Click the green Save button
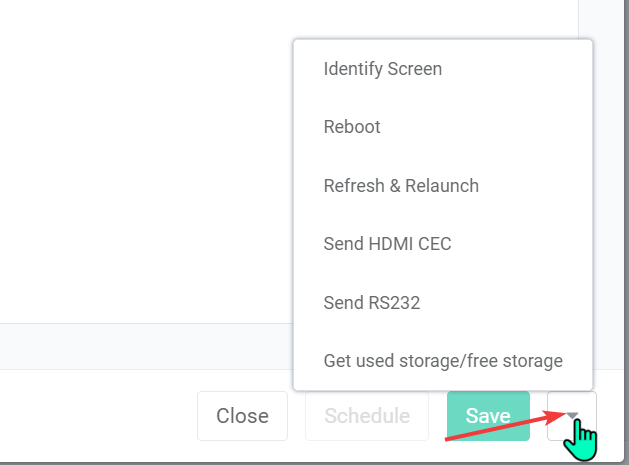The height and width of the screenshot is (465, 629). (488, 416)
